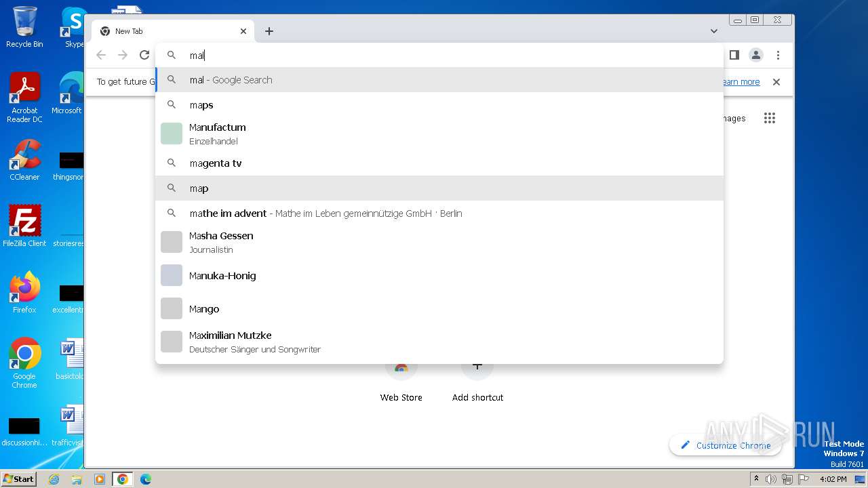This screenshot has height=488, width=868.
Task: Open Google Chrome desktop shortcut
Action: click(24, 363)
